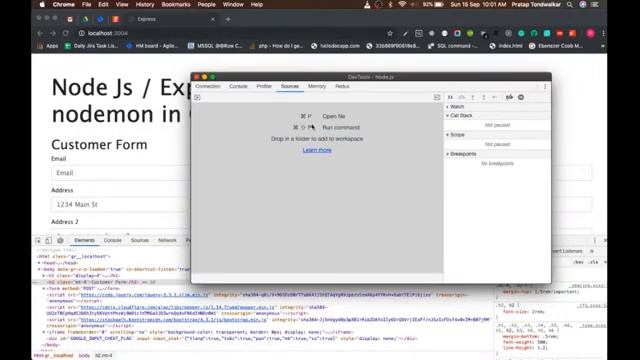Open Daily Jira Task List bookmark
This screenshot has height=360, width=640.
point(91,46)
